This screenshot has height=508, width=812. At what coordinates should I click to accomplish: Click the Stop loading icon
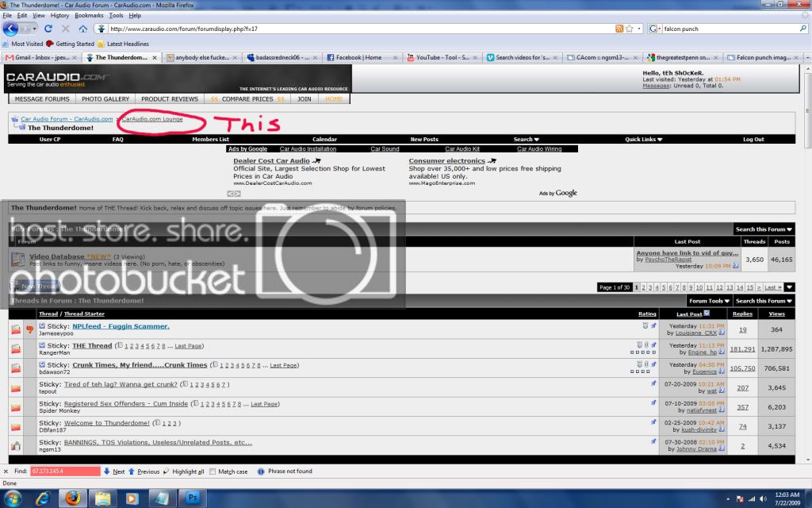[65, 29]
